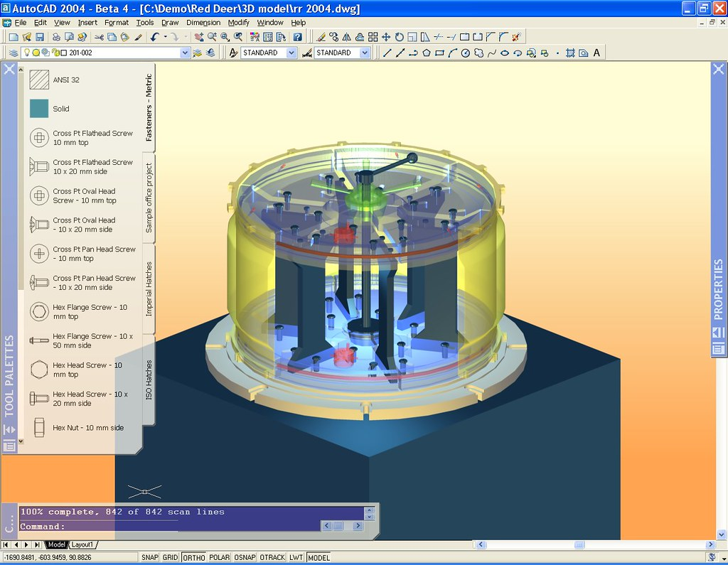Select the Circle tool

click(465, 53)
